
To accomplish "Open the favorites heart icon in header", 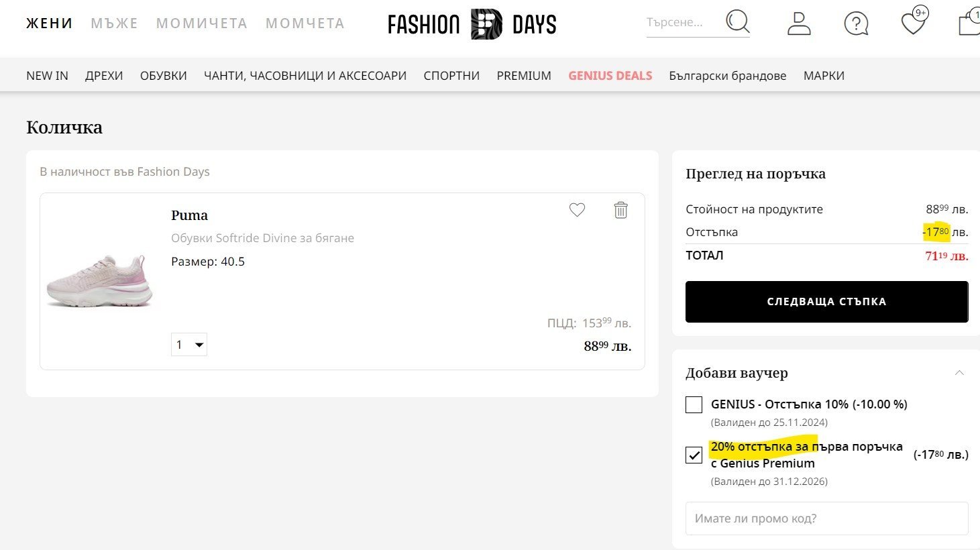I will 913,23.
